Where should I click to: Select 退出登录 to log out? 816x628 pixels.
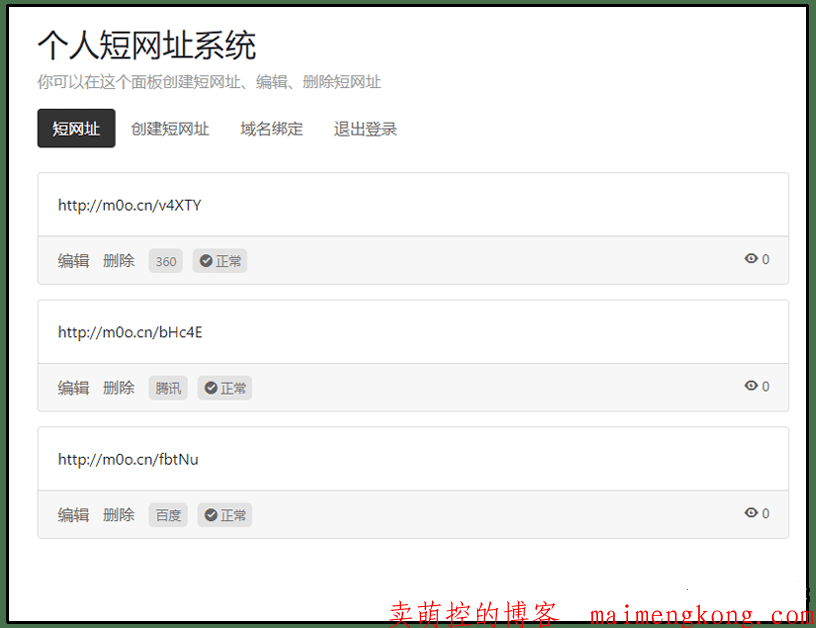(365, 129)
